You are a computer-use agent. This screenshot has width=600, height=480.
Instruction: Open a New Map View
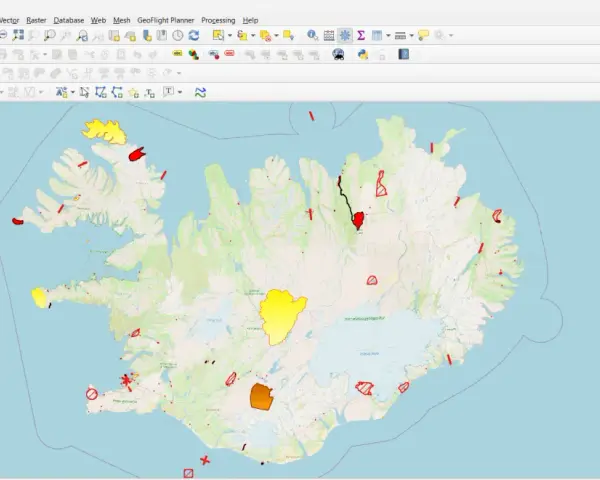click(114, 36)
